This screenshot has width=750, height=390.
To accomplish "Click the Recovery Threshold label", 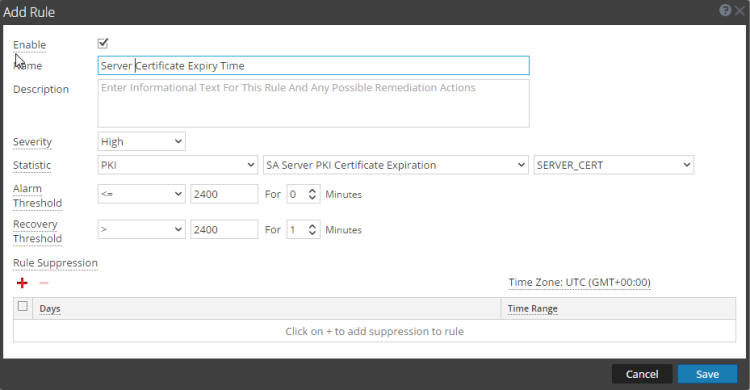I will 37,231.
